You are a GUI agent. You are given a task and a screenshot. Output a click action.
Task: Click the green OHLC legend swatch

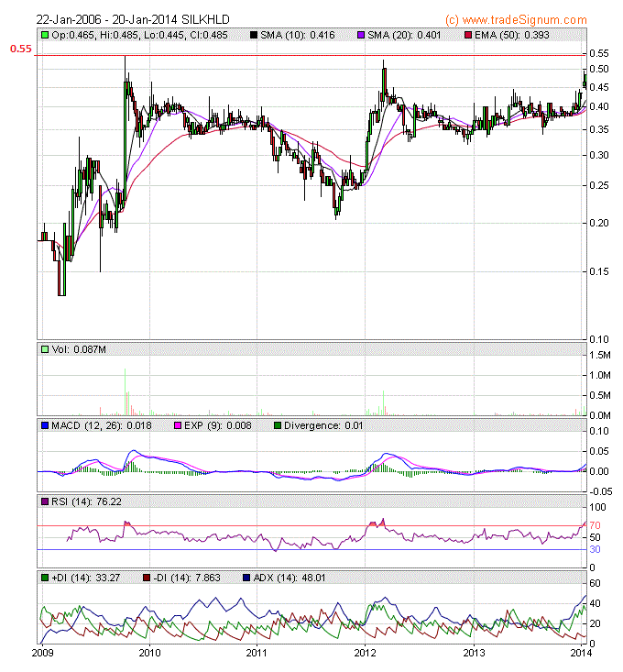44,35
